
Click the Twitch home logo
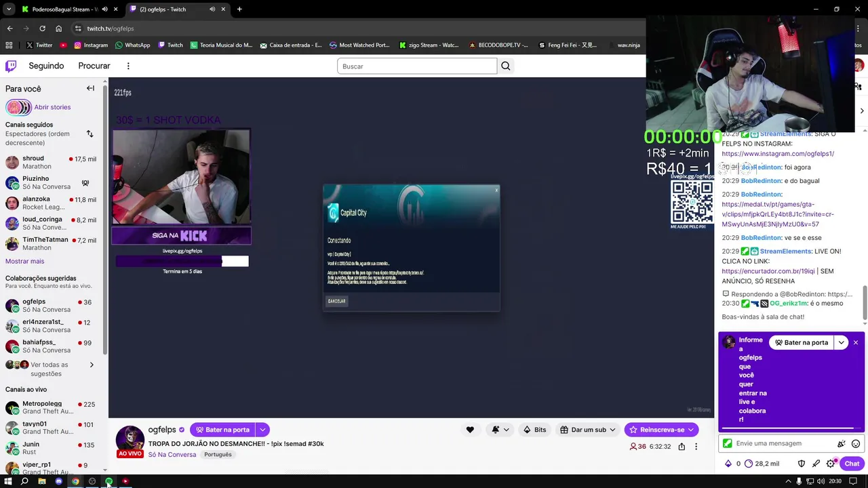pos(11,66)
